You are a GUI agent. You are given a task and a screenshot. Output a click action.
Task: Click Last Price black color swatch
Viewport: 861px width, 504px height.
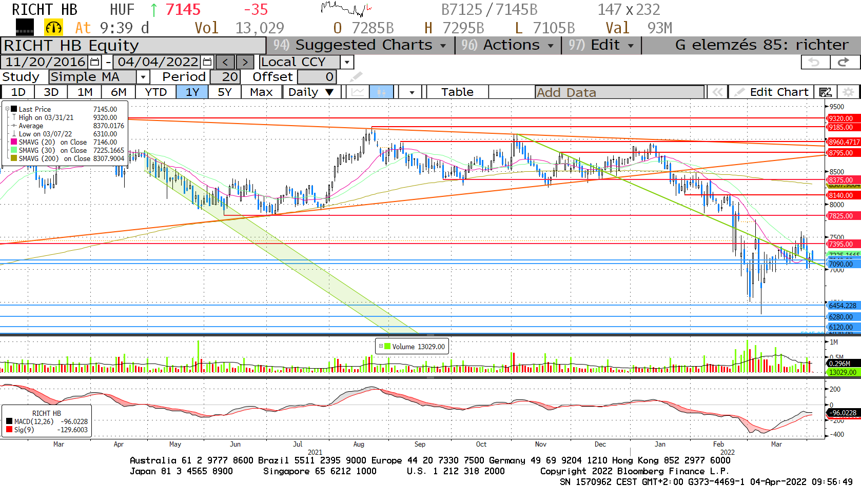coord(14,109)
